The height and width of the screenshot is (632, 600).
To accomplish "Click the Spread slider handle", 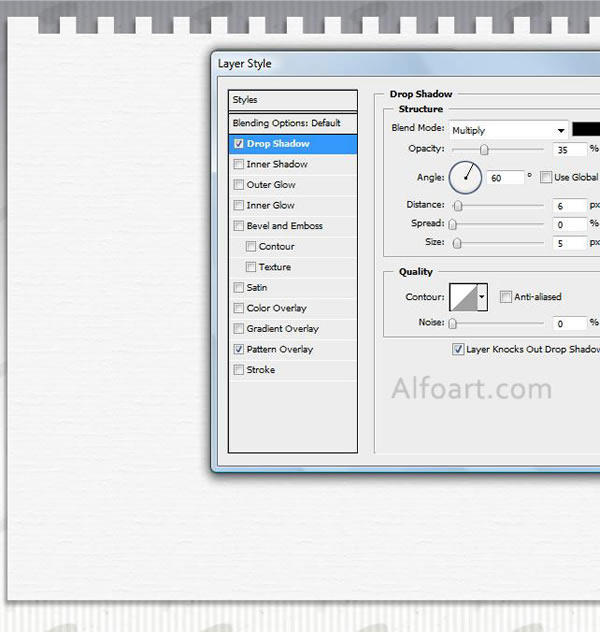I will pyautogui.click(x=453, y=225).
